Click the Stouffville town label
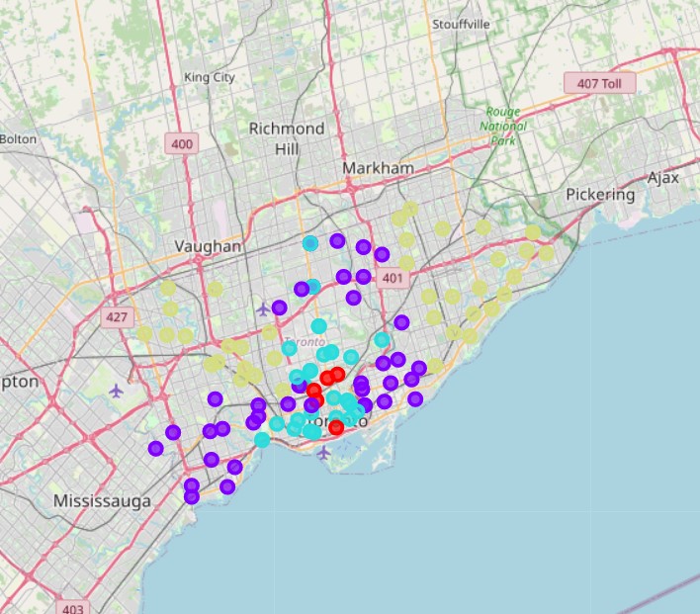The width and height of the screenshot is (700, 614). coord(461,24)
